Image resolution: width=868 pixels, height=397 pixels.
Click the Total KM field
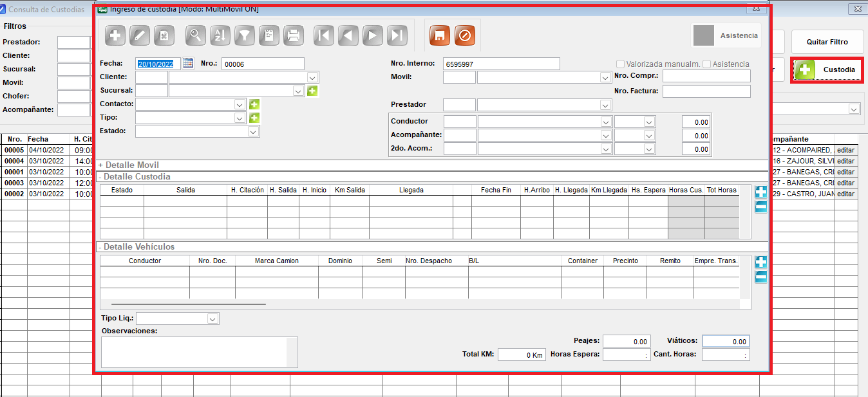pyautogui.click(x=522, y=355)
